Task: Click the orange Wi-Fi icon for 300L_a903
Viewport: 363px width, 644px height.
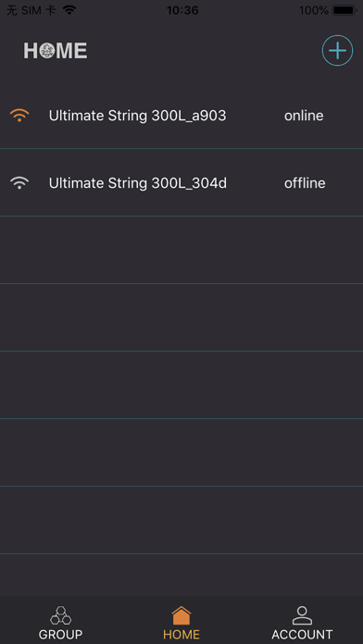Action: (x=19, y=116)
